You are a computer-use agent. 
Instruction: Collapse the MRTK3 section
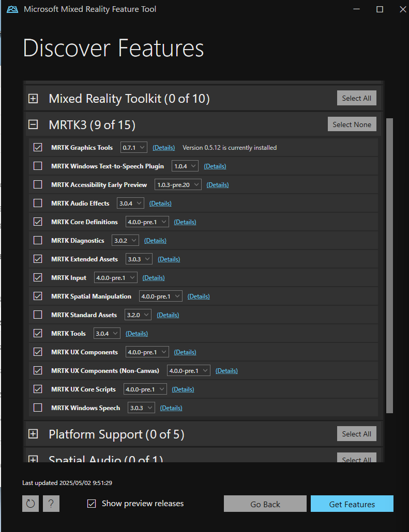pyautogui.click(x=33, y=124)
